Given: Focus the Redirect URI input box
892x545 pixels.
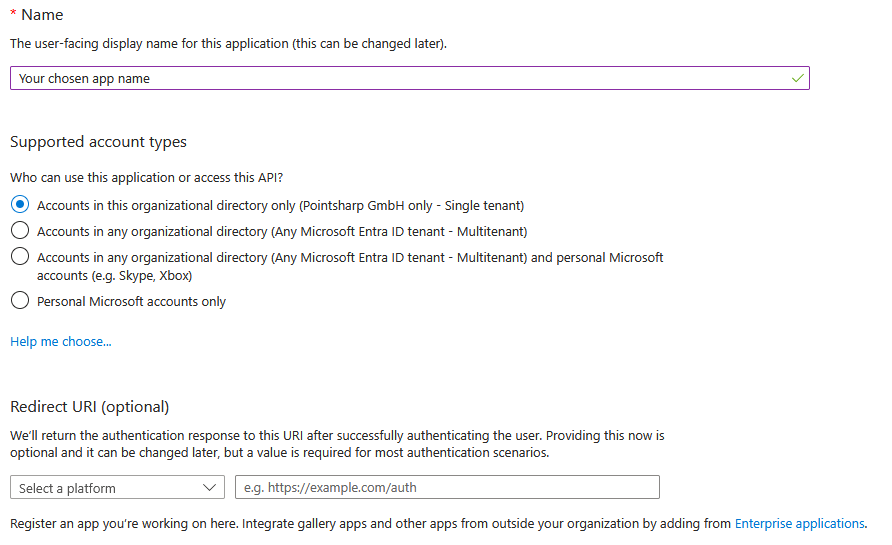Looking at the screenshot, I should point(447,488).
